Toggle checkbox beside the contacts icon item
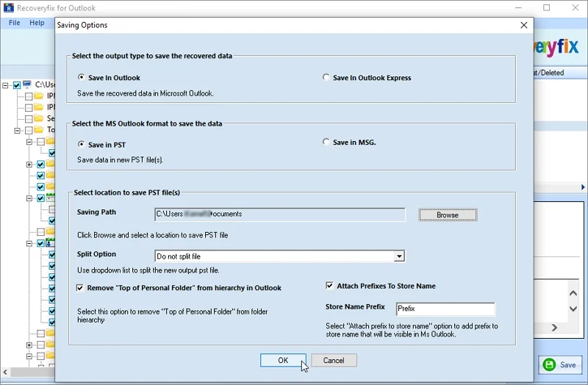Viewport: 588px width, 385px height. [x=41, y=243]
